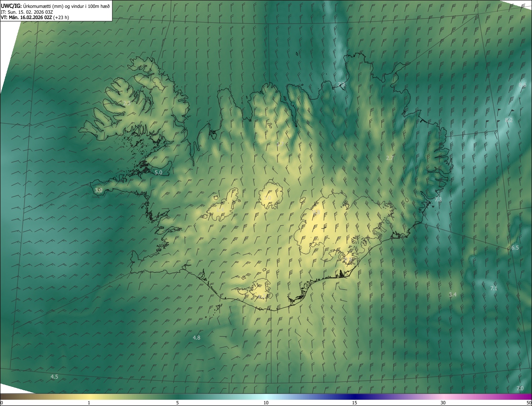Click the 3.4 value label on the map
The image size is (532, 406).
[453, 295]
